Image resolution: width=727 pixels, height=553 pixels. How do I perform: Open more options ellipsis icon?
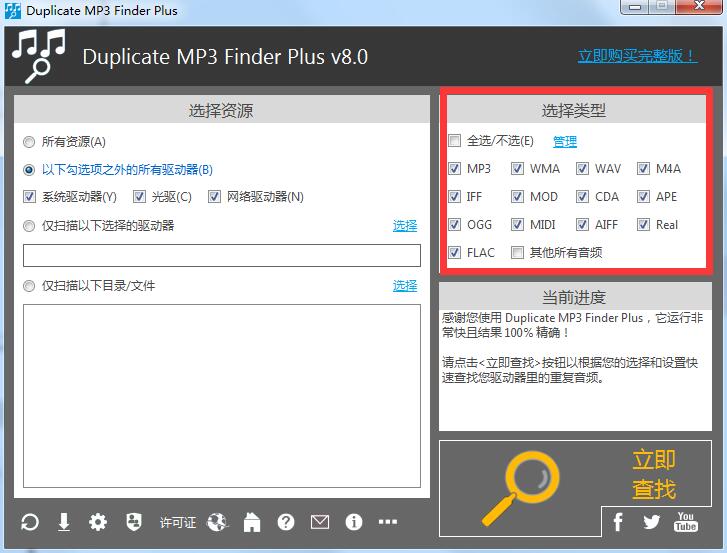388,522
